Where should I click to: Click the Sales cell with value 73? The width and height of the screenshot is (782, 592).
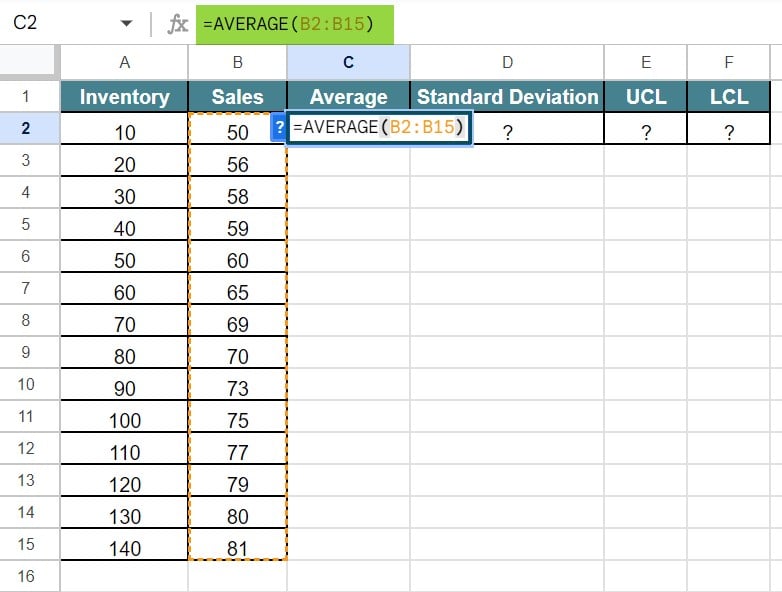tap(237, 385)
